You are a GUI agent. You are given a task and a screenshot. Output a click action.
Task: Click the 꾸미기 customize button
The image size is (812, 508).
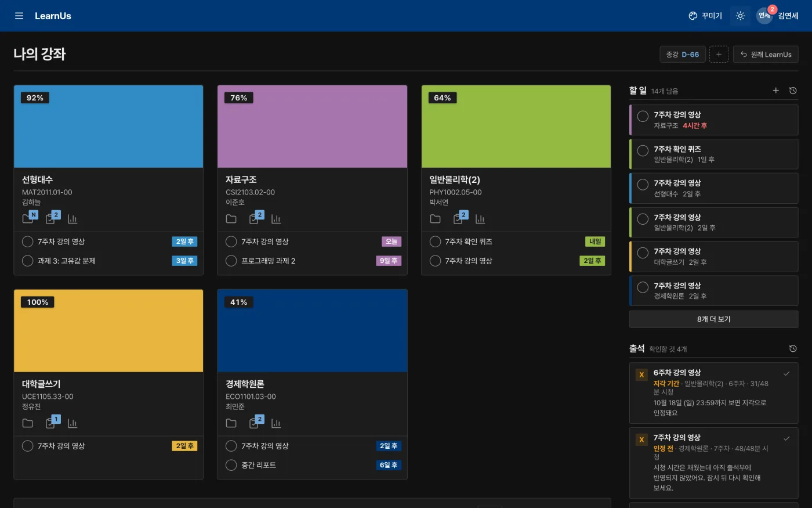(x=705, y=16)
